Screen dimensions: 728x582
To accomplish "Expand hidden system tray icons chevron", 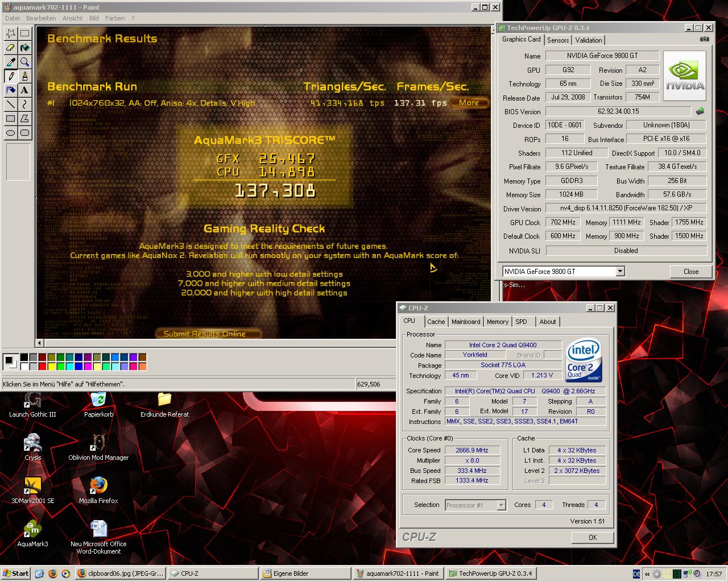I will (x=647, y=574).
